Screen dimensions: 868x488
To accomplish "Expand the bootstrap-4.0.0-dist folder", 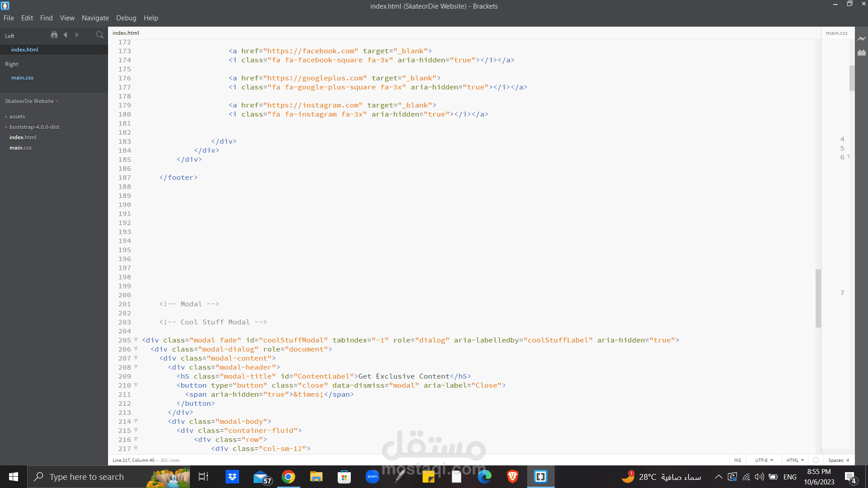I will [x=34, y=127].
